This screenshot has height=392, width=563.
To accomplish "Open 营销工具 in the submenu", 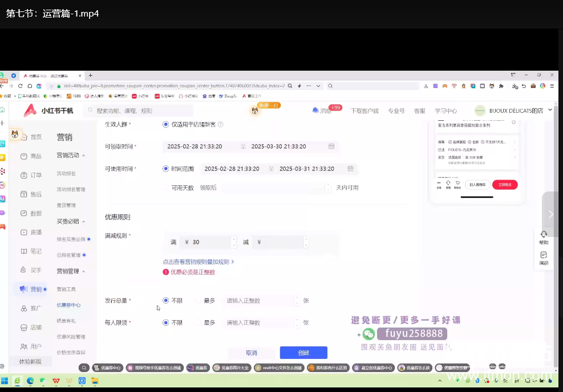I will (x=66, y=289).
